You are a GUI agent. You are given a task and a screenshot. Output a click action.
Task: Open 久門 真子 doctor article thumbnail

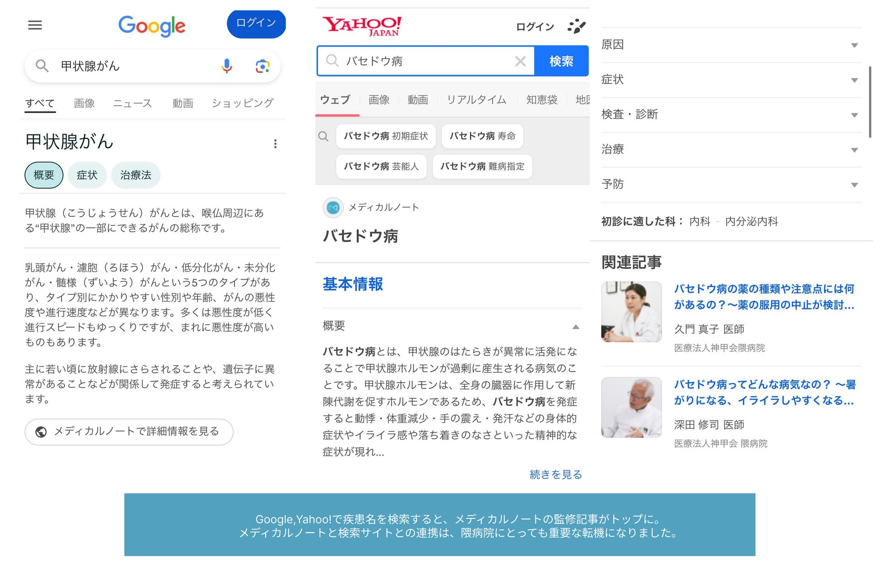coord(631,312)
